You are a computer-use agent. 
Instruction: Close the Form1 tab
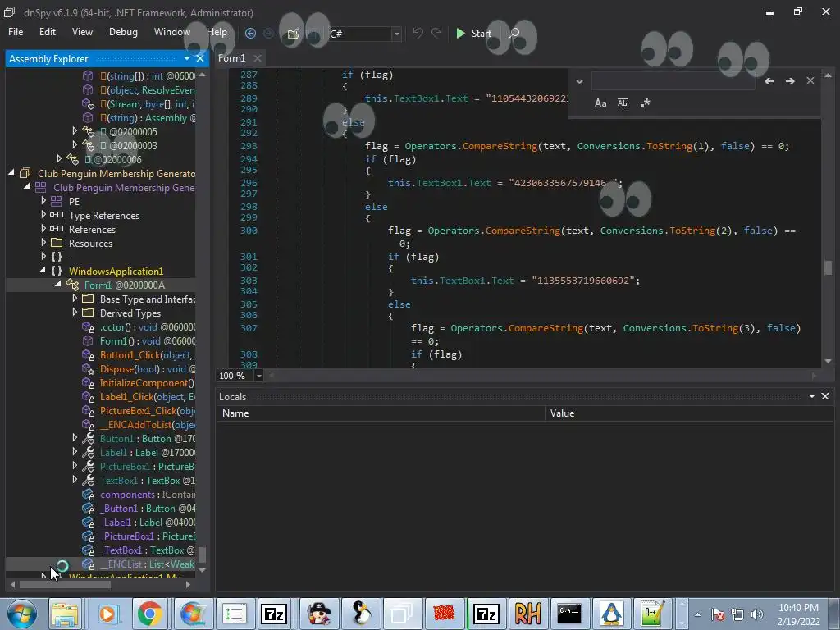pos(257,58)
